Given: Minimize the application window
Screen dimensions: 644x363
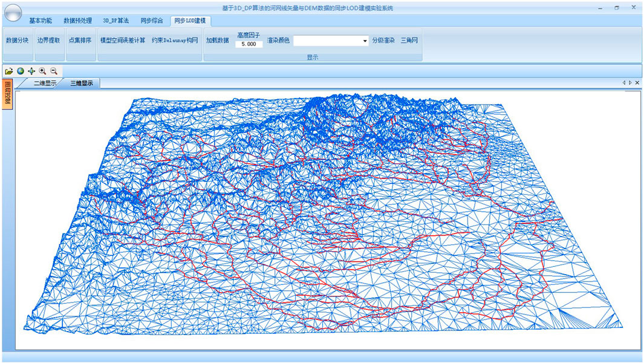Looking at the screenshot, I should tap(600, 8).
